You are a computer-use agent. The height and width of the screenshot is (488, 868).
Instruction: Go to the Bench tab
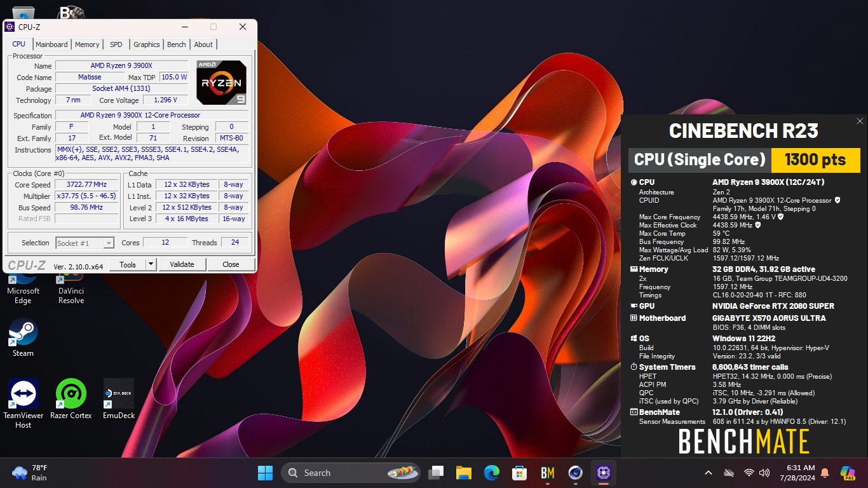(x=177, y=44)
